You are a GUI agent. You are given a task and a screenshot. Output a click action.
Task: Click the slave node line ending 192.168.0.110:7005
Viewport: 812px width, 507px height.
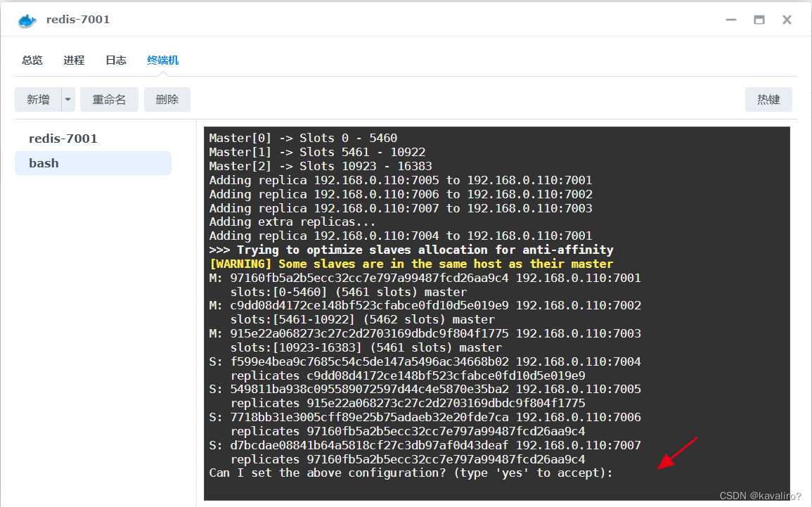click(425, 389)
